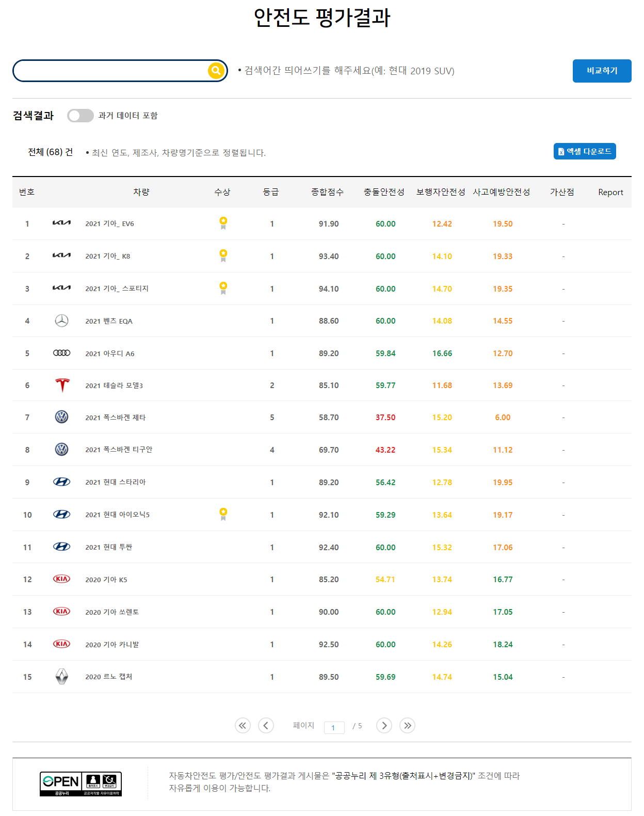This screenshot has height=816, width=644.
Task: Click the red Kia logo in the 카니발 row
Action: (62, 644)
